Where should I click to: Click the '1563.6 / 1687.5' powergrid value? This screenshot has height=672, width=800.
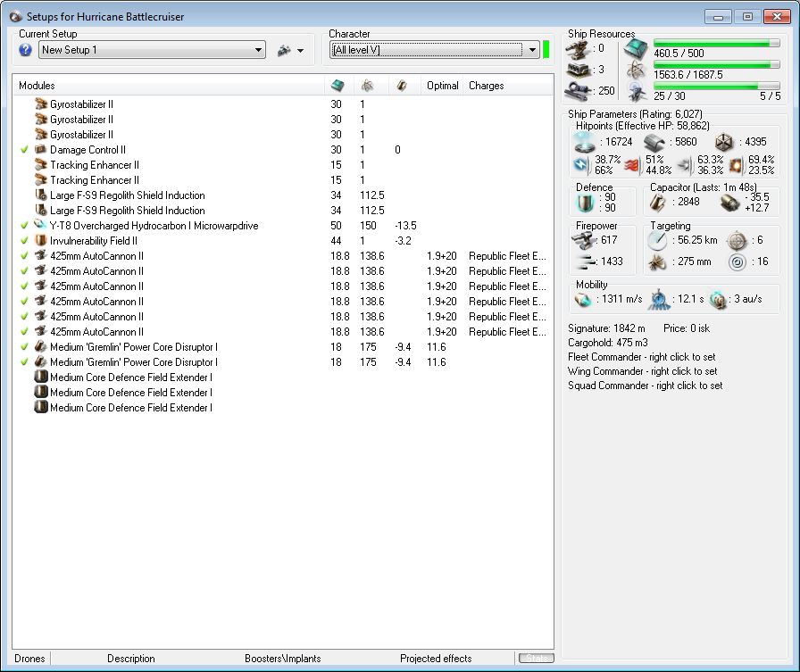pos(687,74)
